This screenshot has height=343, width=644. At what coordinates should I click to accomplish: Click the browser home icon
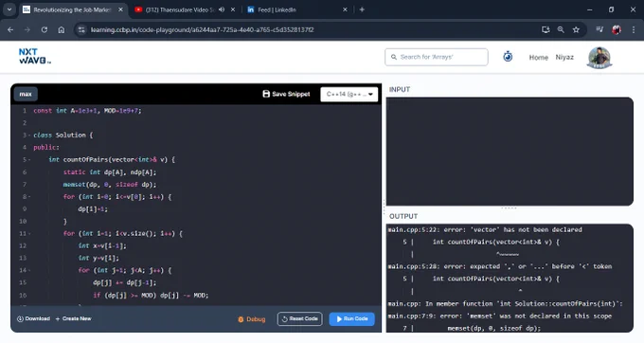[62, 29]
